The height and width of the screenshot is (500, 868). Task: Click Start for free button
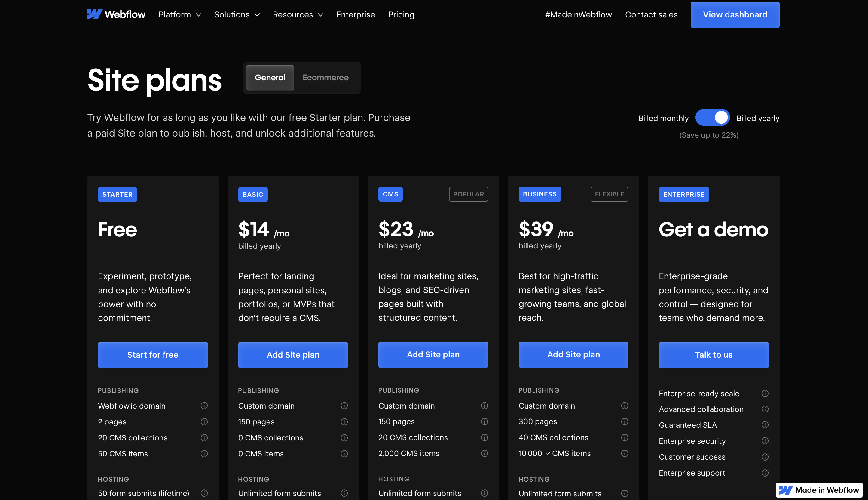(x=153, y=355)
